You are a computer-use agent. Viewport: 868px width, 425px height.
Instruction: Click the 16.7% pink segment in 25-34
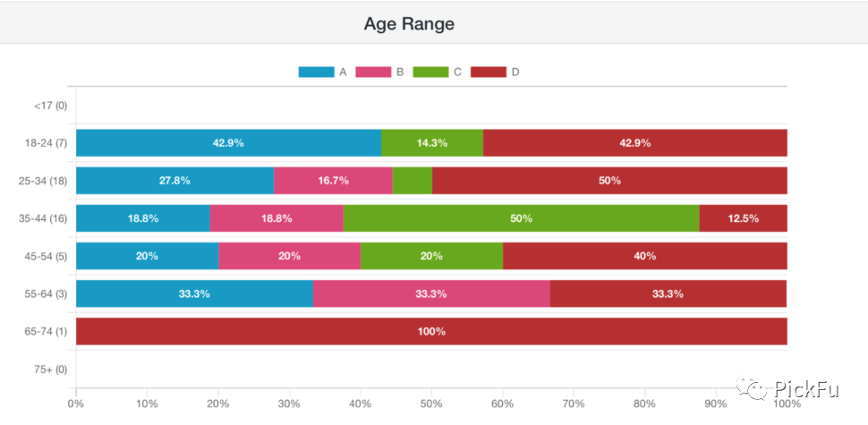point(333,181)
